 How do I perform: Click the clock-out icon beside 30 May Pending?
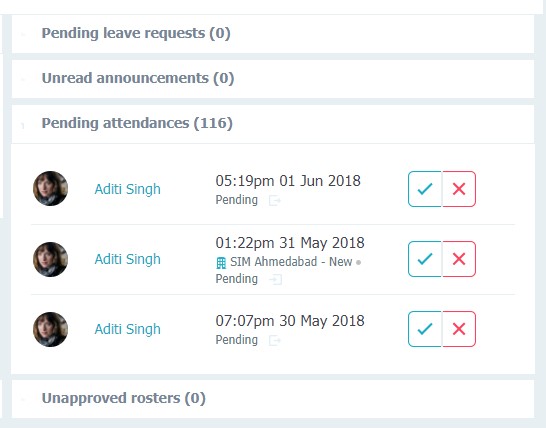(x=275, y=340)
